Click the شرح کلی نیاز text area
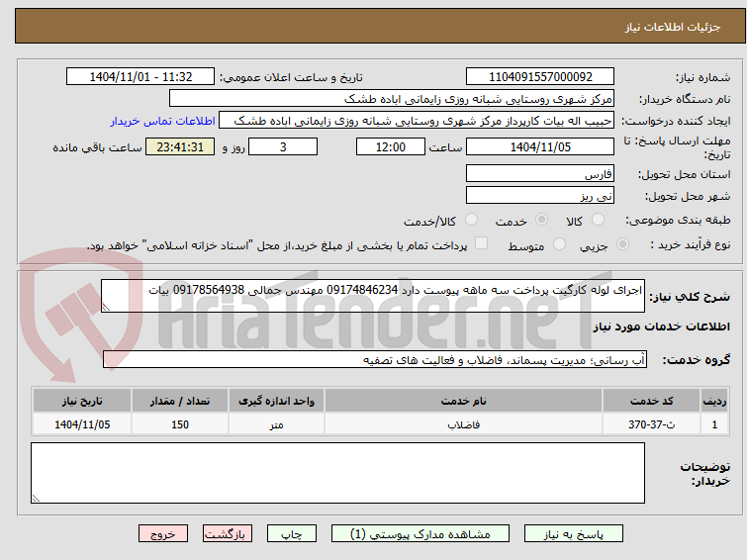747x560 pixels. pyautogui.click(x=373, y=296)
